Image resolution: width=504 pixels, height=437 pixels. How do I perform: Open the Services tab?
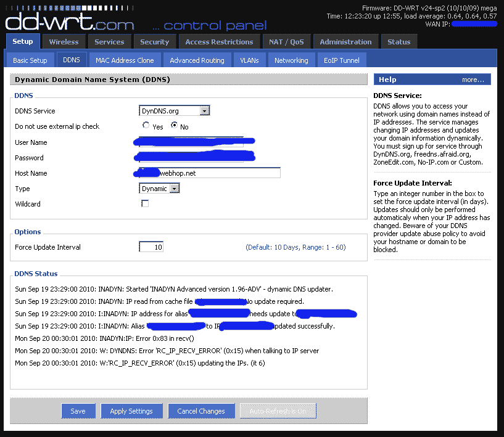tap(109, 42)
